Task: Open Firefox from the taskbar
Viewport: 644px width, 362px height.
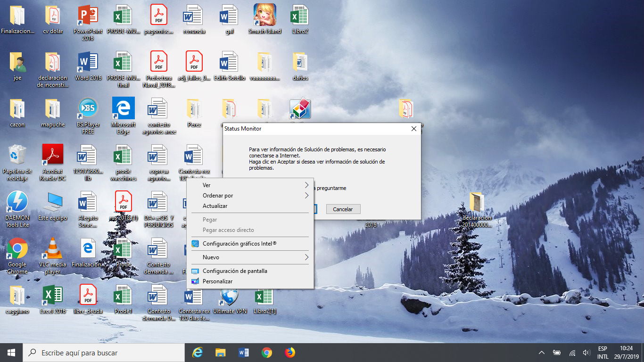Action: tap(289, 353)
